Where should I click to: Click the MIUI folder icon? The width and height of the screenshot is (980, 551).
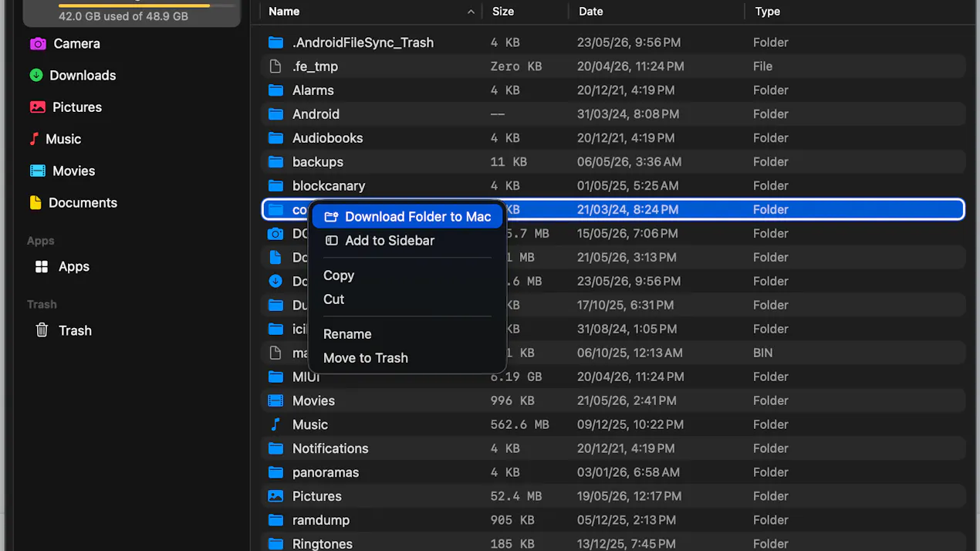(275, 377)
